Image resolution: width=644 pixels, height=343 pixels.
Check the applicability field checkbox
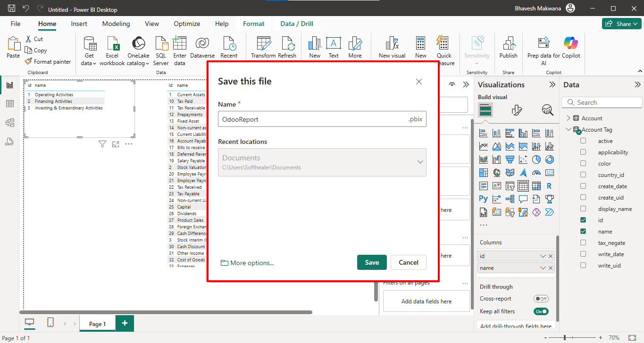583,152
